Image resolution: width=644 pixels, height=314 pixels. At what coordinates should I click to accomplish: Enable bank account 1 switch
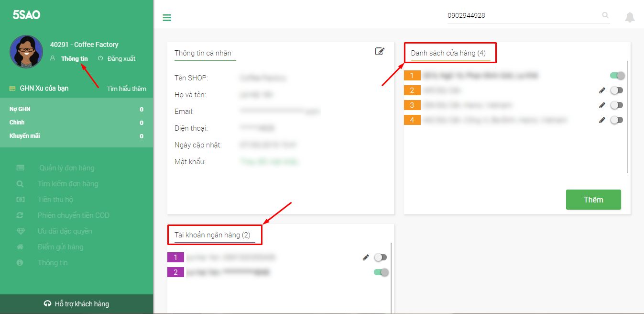pyautogui.click(x=381, y=258)
